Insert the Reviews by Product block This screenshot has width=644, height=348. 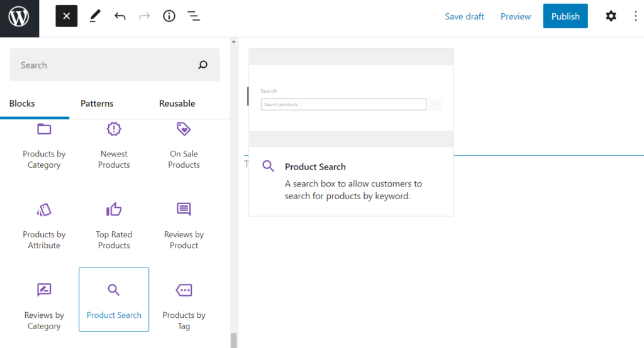pos(184,226)
